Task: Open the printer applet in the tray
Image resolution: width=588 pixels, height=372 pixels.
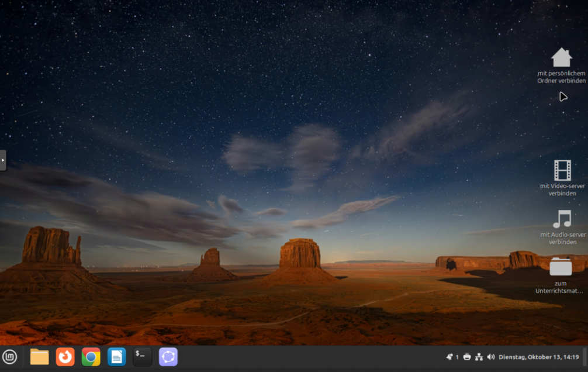Action: (467, 357)
